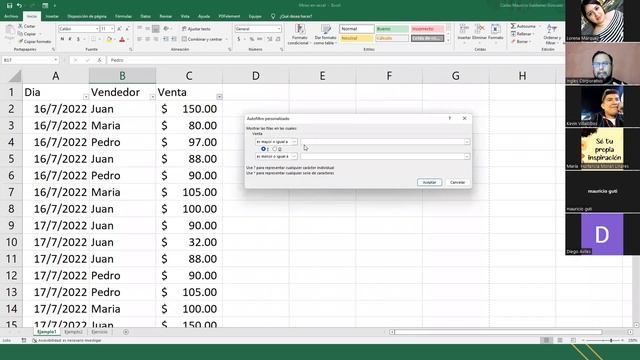Click the Borrar eraser button
The image size is (640, 360).
tap(520, 41)
